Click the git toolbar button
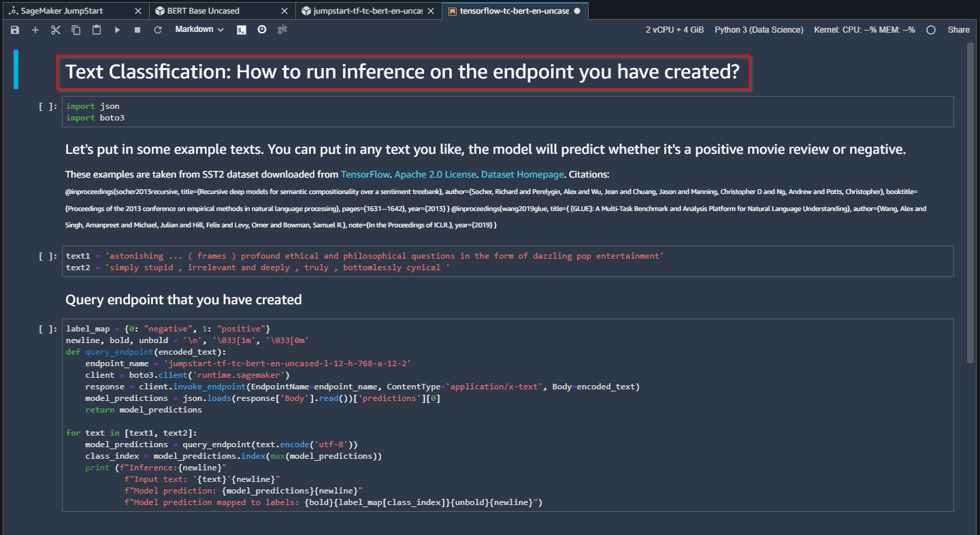Image resolution: width=980 pixels, height=535 pixels. [282, 30]
